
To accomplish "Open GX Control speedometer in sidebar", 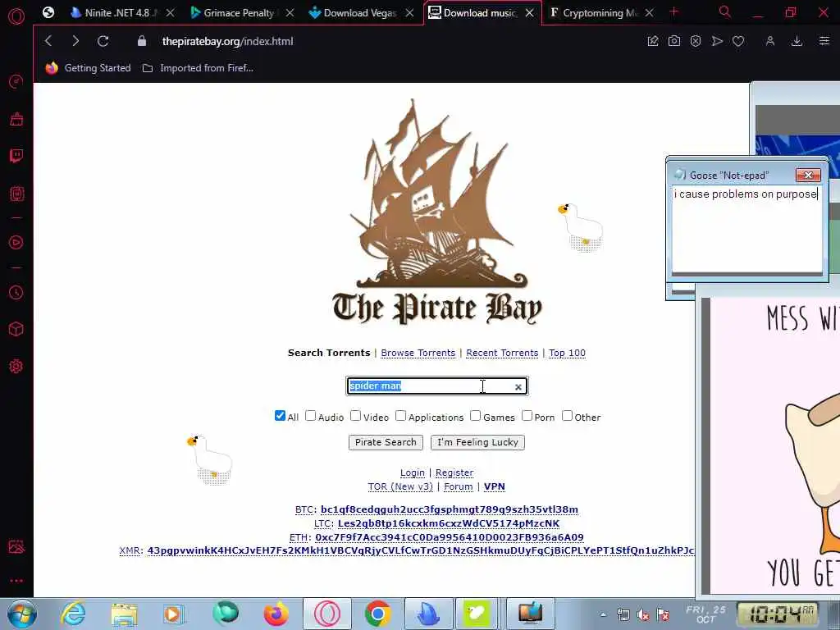I will click(16, 81).
